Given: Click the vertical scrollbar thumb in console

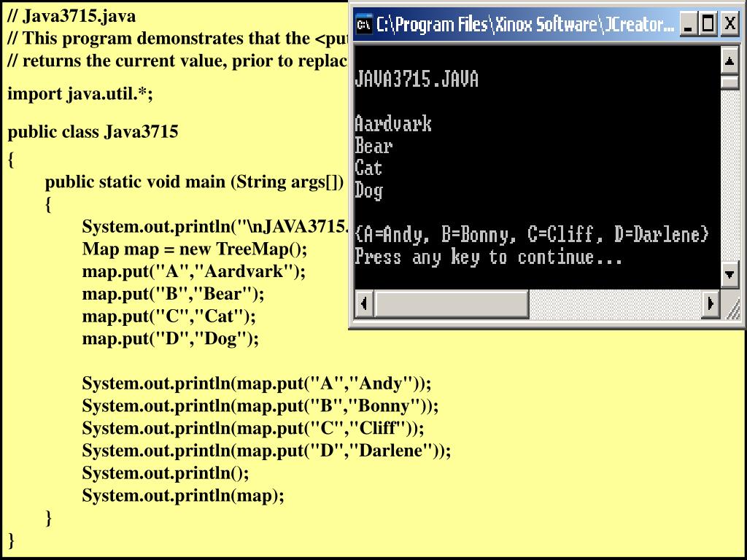Looking at the screenshot, I should coord(729,82).
